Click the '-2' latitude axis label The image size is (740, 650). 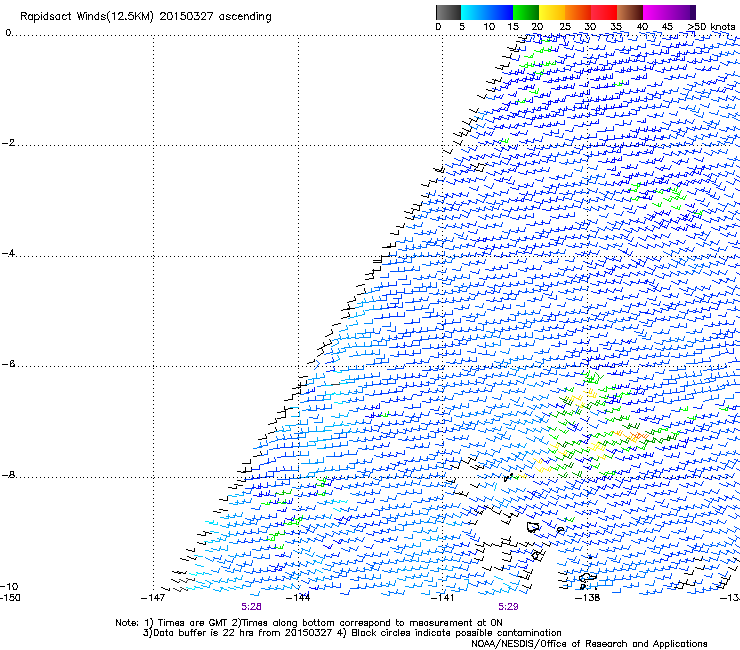[9, 143]
